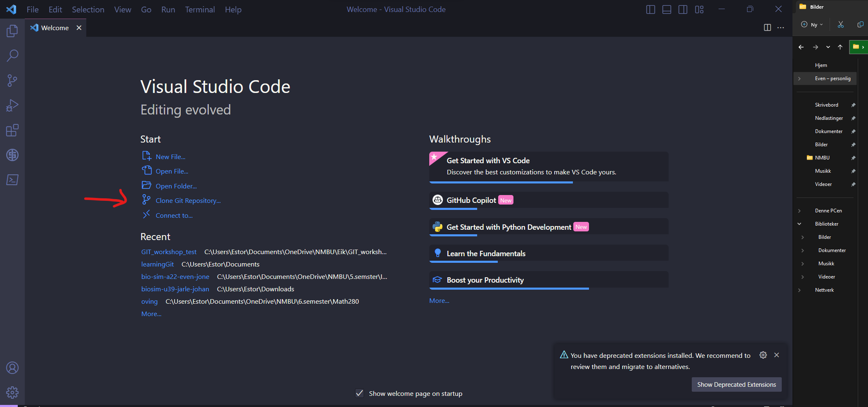868x407 pixels.
Task: Expand Dokumenter under Biblioteker
Action: click(x=803, y=250)
